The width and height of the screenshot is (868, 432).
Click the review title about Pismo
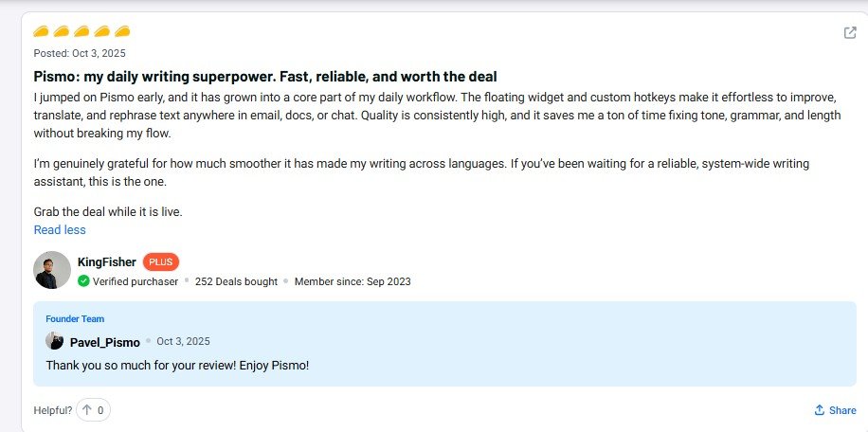[x=265, y=76]
